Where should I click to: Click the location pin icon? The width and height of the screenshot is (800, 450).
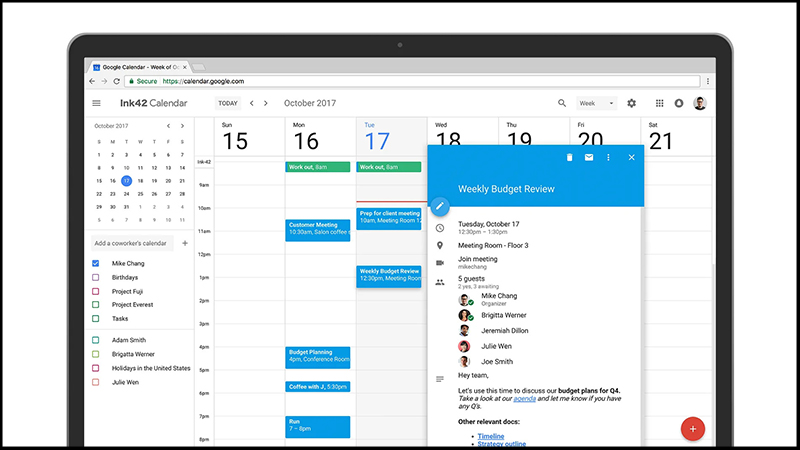[x=440, y=245]
